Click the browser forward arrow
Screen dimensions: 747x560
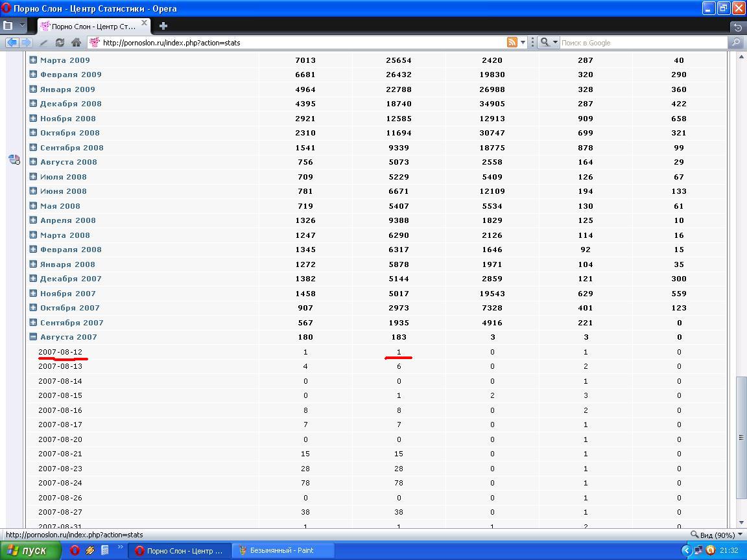(x=26, y=42)
